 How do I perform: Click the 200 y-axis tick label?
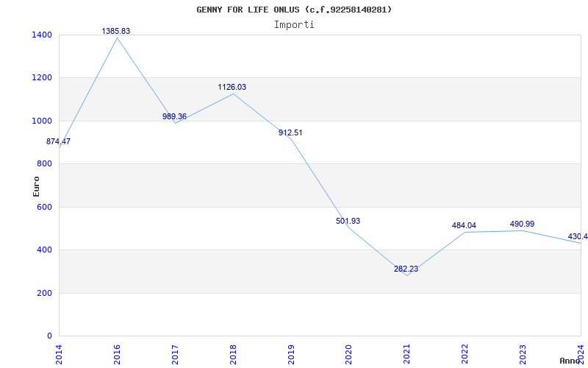(44, 293)
